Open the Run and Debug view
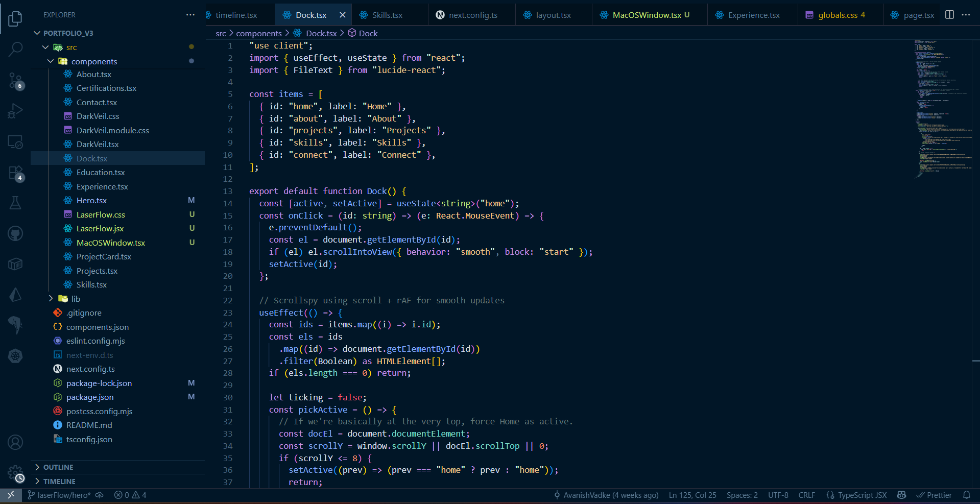 (15, 111)
